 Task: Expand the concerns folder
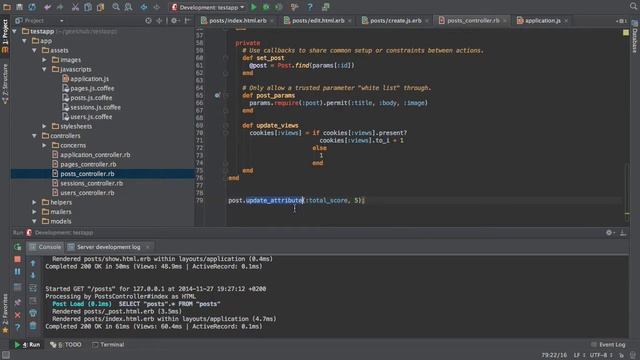[x=44, y=145]
